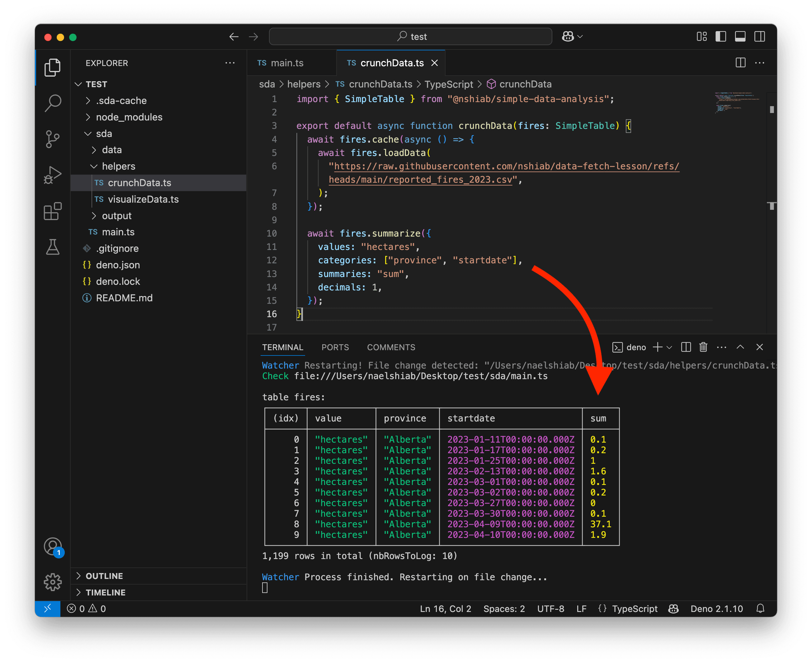The height and width of the screenshot is (663, 812).
Task: Go forward with the right arrow
Action: coord(253,37)
